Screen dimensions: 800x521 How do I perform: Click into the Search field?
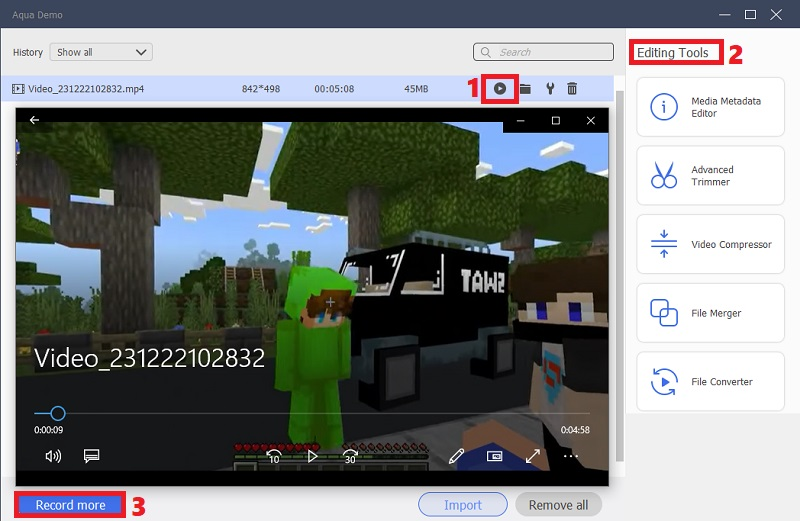tap(543, 52)
